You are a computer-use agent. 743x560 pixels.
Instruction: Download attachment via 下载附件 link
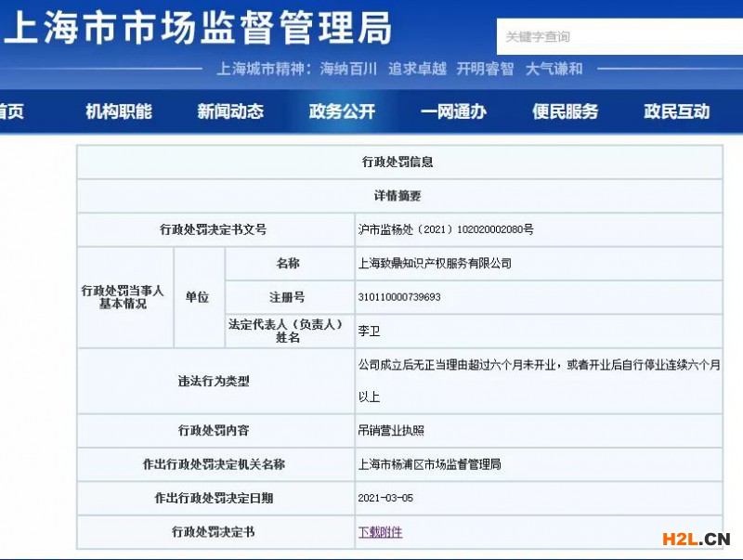380,532
